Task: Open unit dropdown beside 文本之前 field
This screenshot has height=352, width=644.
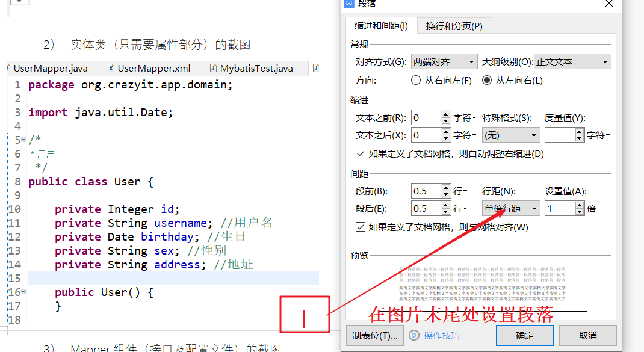Action: click(465, 118)
